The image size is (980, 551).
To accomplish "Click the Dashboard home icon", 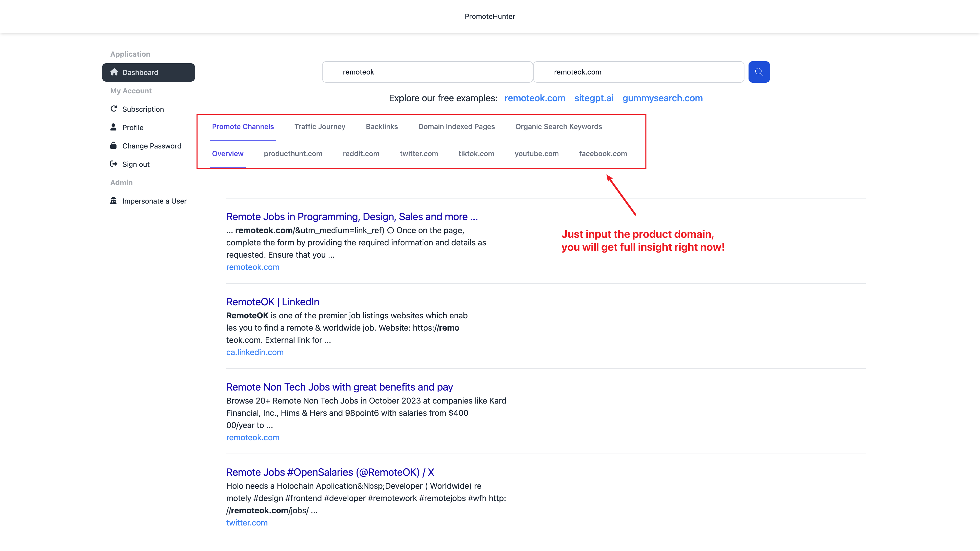I will 114,72.
